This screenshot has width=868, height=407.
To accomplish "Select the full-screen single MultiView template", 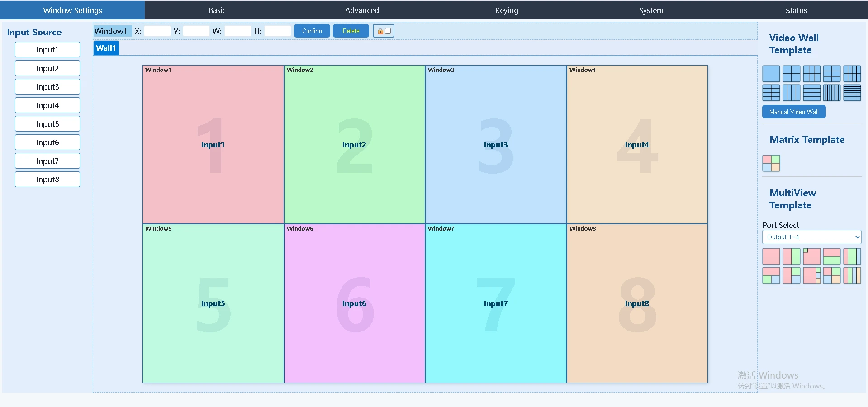I will (x=771, y=256).
